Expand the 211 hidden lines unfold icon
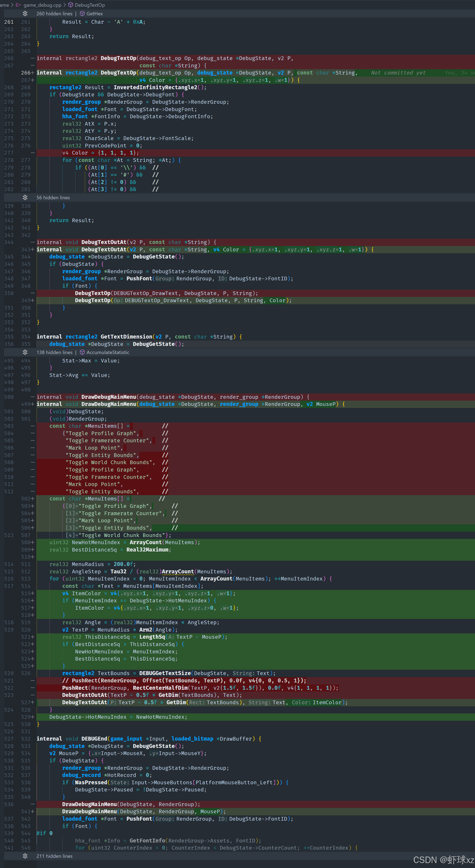 (25, 856)
